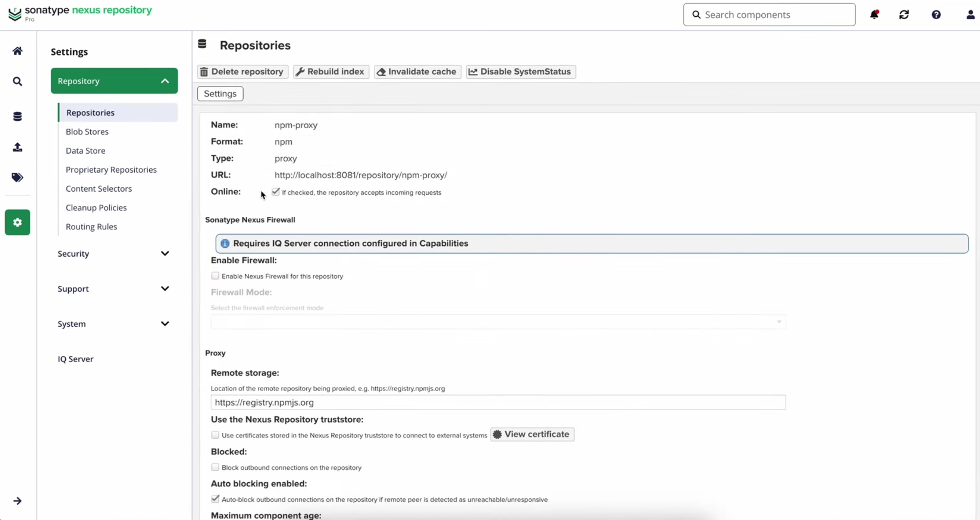Collapse the Repository section
The width and height of the screenshot is (980, 520).
click(114, 81)
